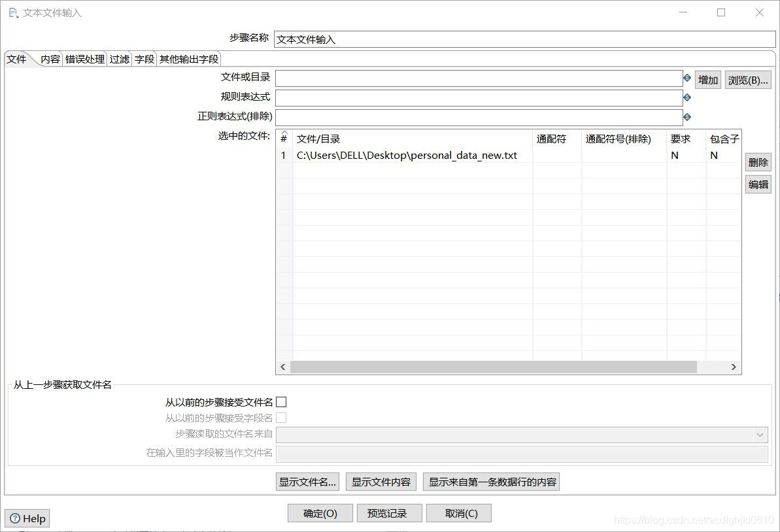Click 删除 to remove selected file
780x532 pixels.
click(758, 162)
